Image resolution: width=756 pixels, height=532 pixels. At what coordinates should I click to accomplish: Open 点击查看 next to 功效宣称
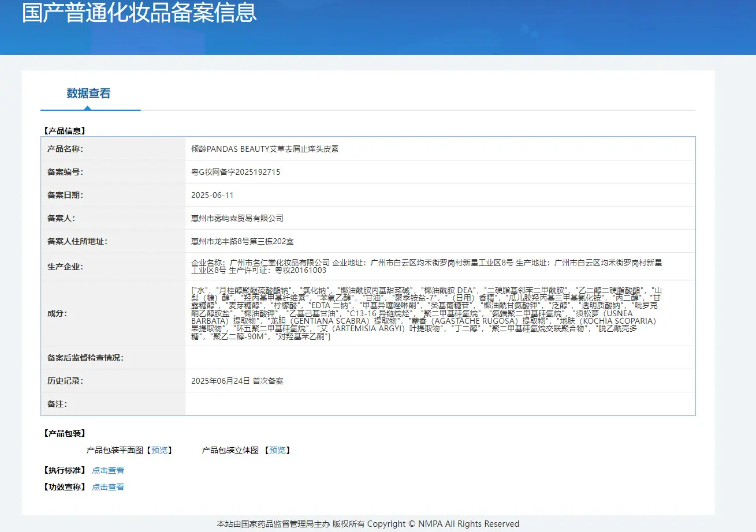108,487
